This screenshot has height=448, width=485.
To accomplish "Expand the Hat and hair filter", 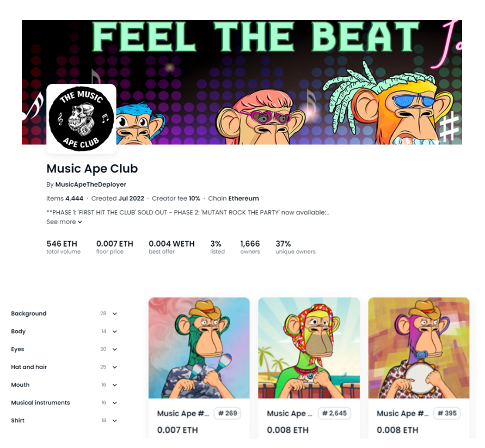I will 64,367.
